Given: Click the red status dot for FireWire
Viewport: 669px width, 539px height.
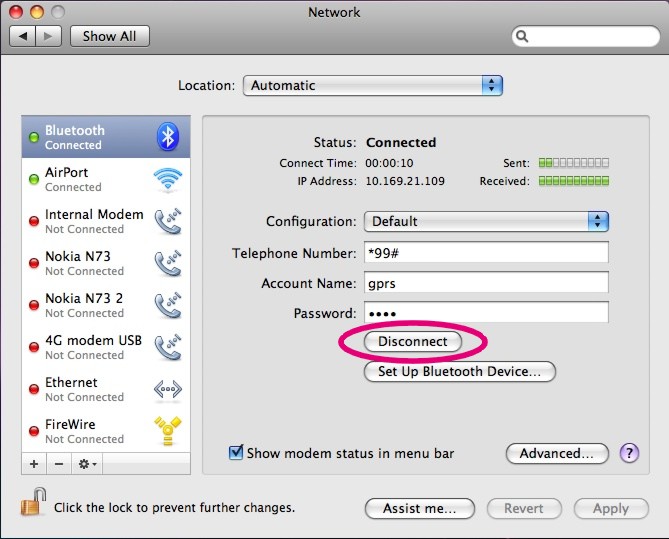Looking at the screenshot, I should click(34, 431).
